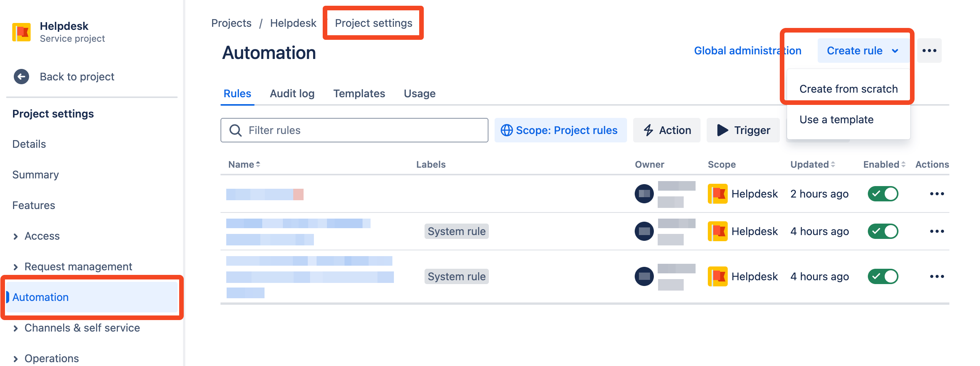Expand Request management in sidebar
Viewport: 980px width, 366px height.
pyautogui.click(x=16, y=267)
